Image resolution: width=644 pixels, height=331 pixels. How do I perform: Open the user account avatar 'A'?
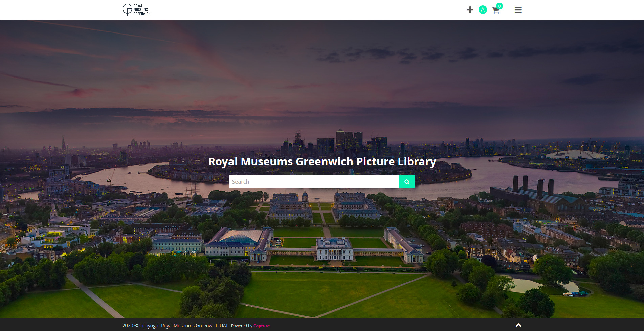483,10
